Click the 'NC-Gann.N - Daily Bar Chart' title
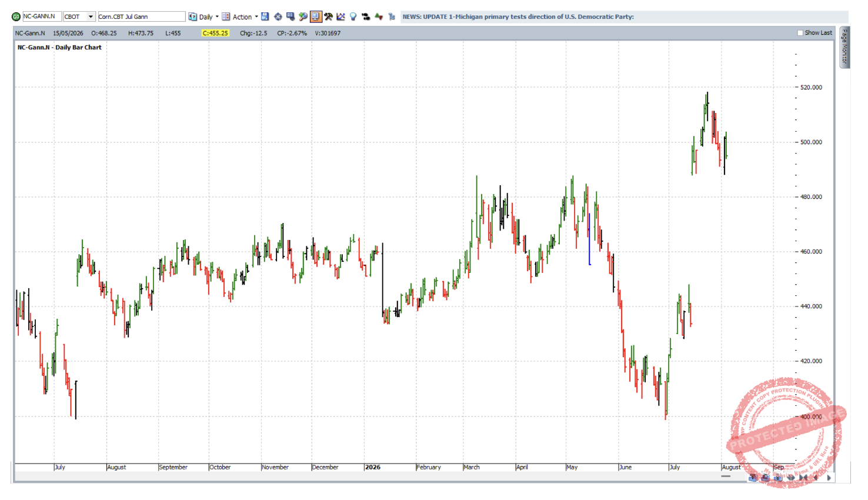The width and height of the screenshot is (868, 500). 59,47
